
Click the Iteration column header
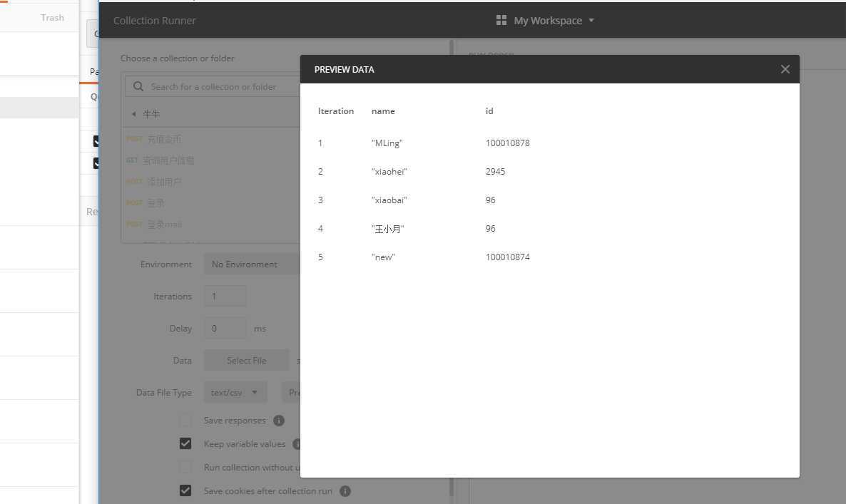coord(335,111)
